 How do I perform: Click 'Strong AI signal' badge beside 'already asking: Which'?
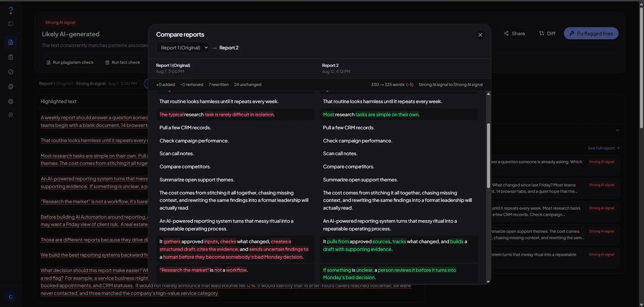point(601,162)
